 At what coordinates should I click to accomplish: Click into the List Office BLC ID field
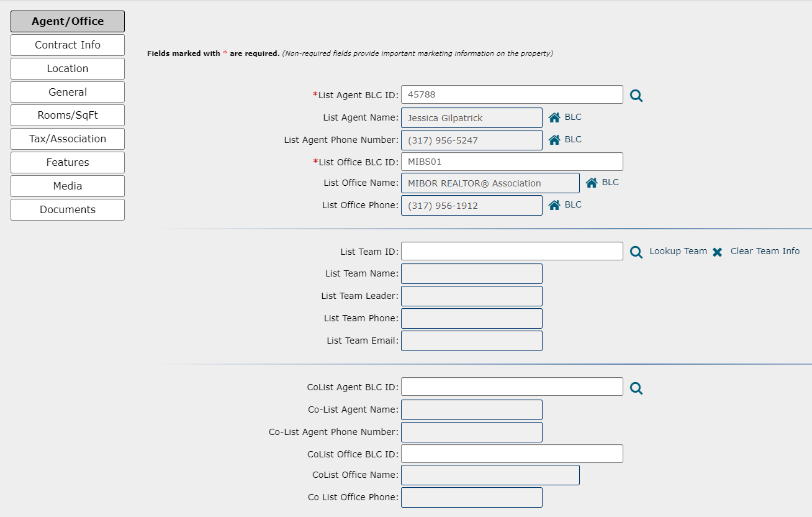(x=512, y=162)
